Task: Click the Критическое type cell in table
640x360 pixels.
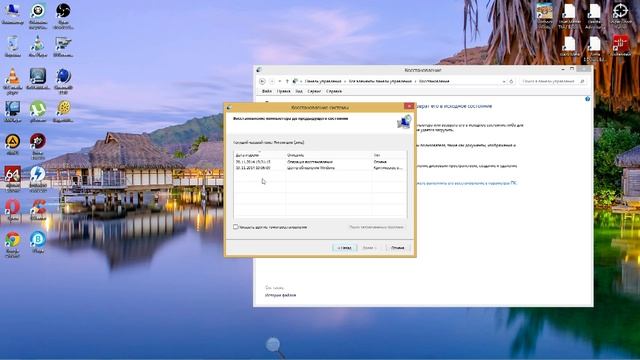Action: click(388, 168)
